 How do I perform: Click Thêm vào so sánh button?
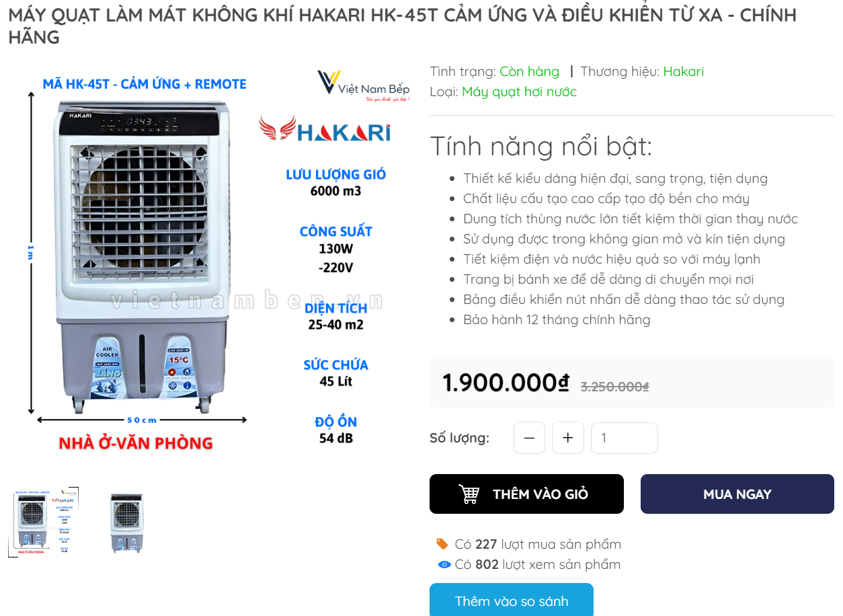[x=512, y=601]
